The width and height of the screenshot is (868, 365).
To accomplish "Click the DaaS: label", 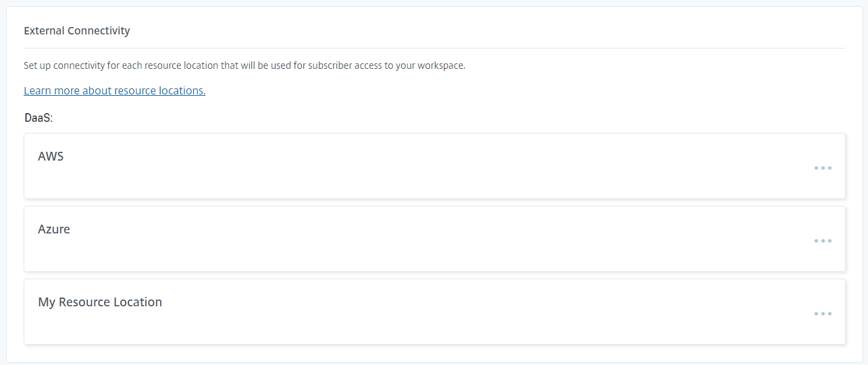I will (39, 118).
